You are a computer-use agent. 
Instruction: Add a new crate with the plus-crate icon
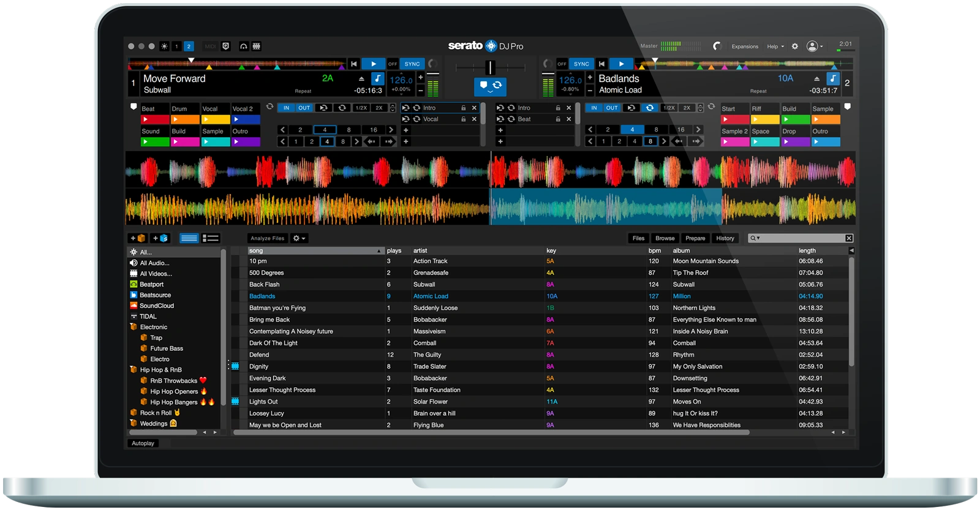coord(137,238)
